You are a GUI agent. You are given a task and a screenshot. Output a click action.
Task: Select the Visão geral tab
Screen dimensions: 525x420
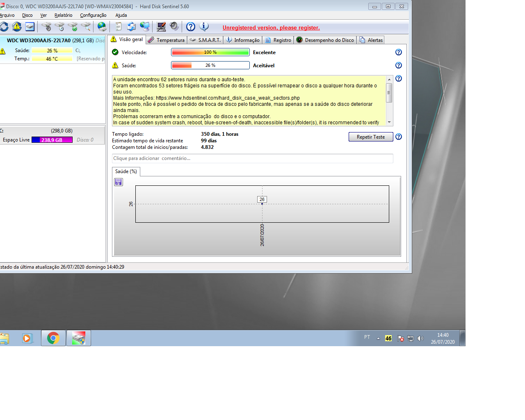pyautogui.click(x=127, y=39)
